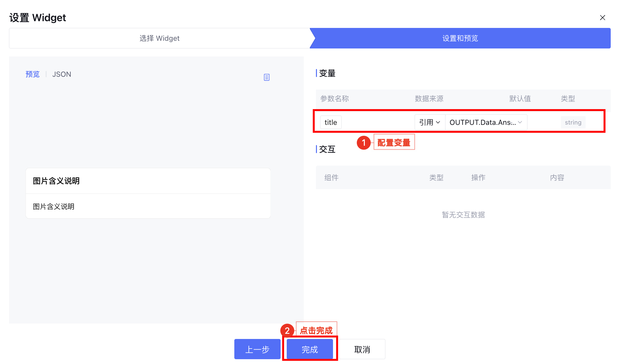Screen dimensions: 621x364
Task: Click the 数据来源 column header
Action: [429, 99]
